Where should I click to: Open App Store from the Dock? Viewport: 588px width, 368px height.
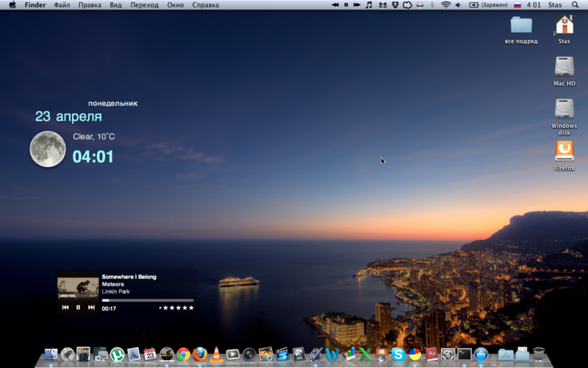[481, 354]
